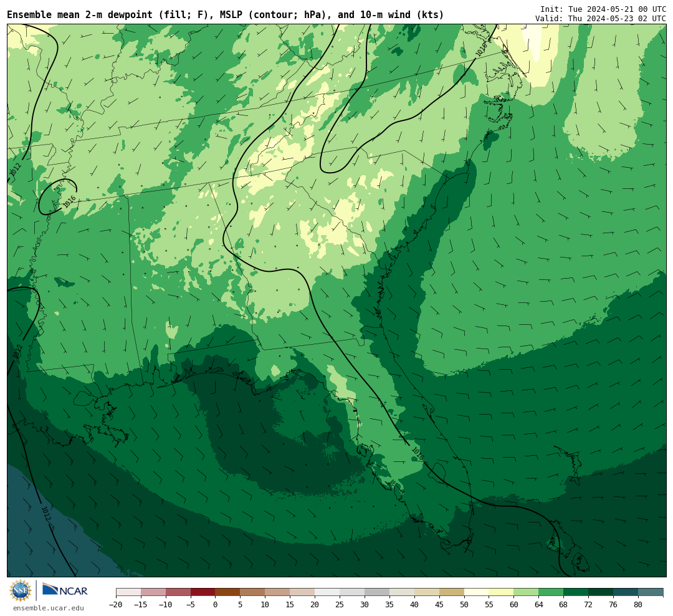Viewport: 673px width, 616px height.
Task: Click the 35 colorbar tick label
Action: point(389,605)
